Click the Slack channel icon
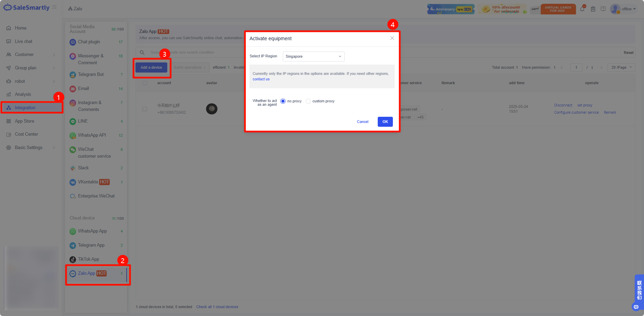The image size is (644, 316). [x=73, y=168]
